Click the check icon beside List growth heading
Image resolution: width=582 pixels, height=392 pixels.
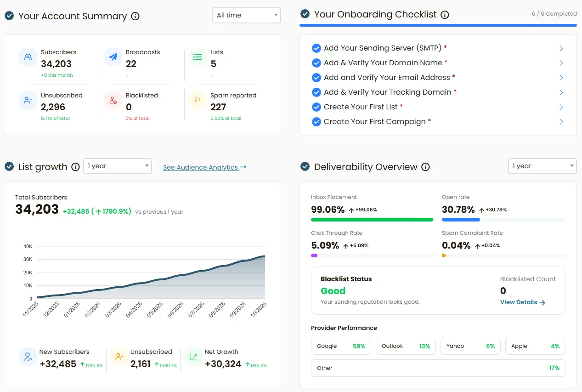tap(9, 166)
